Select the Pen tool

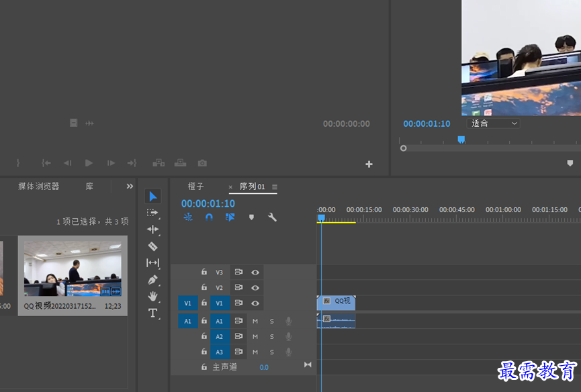[152, 280]
